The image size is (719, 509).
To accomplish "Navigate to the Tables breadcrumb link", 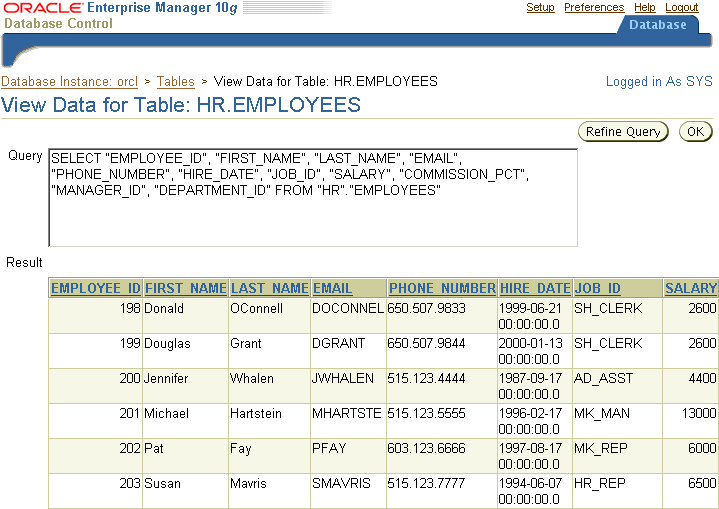I will coord(176,82).
